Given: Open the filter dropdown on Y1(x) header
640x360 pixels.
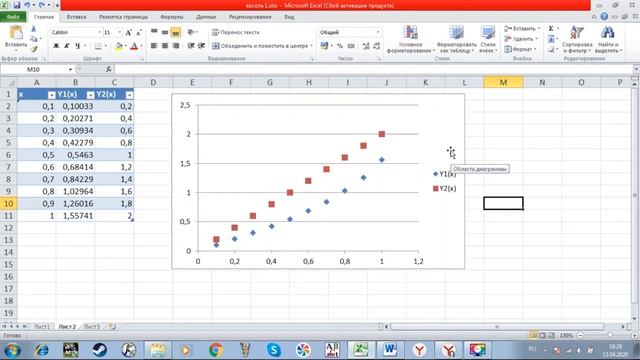Looking at the screenshot, I should 90,95.
